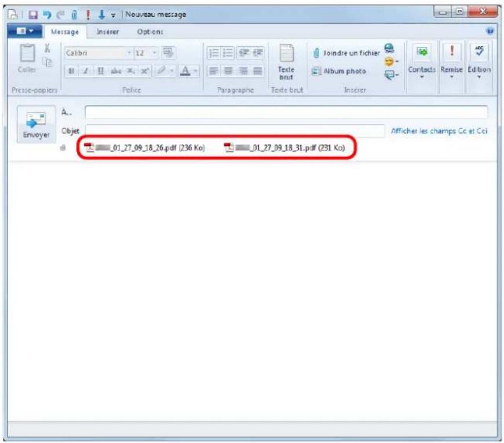
Task: Open the highlight color dropdown arrow
Action: 172,71
